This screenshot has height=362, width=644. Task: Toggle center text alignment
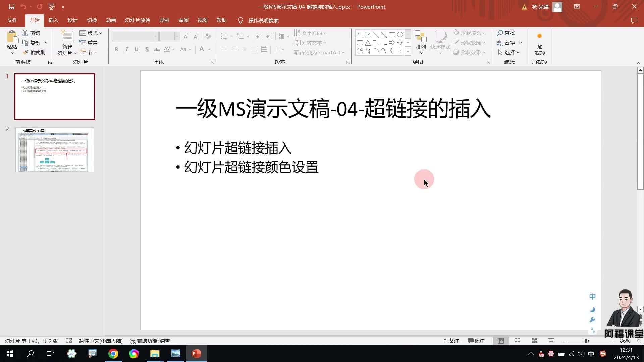point(234,49)
